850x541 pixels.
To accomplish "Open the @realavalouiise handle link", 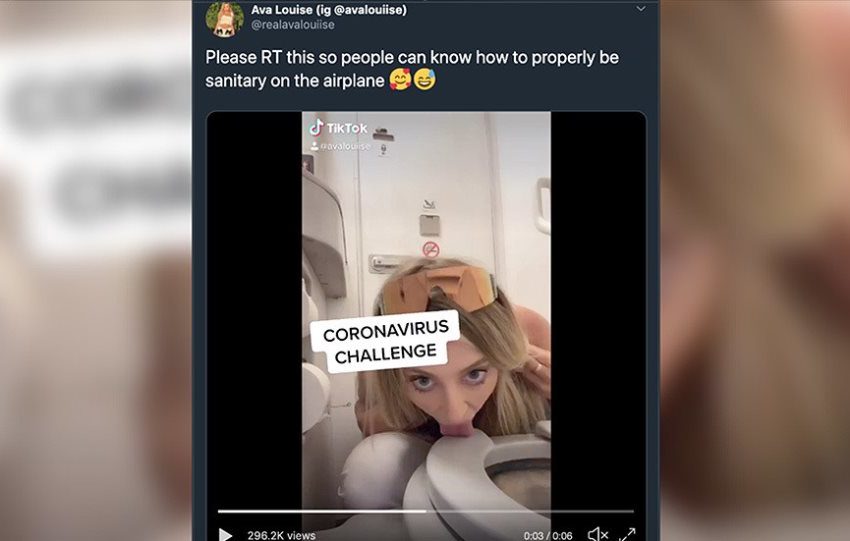I will coord(293,24).
